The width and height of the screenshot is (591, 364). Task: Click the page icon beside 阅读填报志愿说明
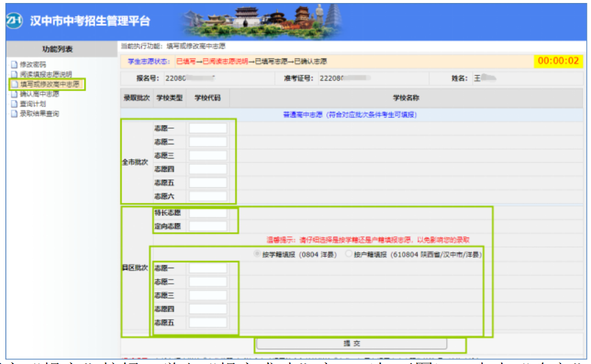click(x=14, y=74)
